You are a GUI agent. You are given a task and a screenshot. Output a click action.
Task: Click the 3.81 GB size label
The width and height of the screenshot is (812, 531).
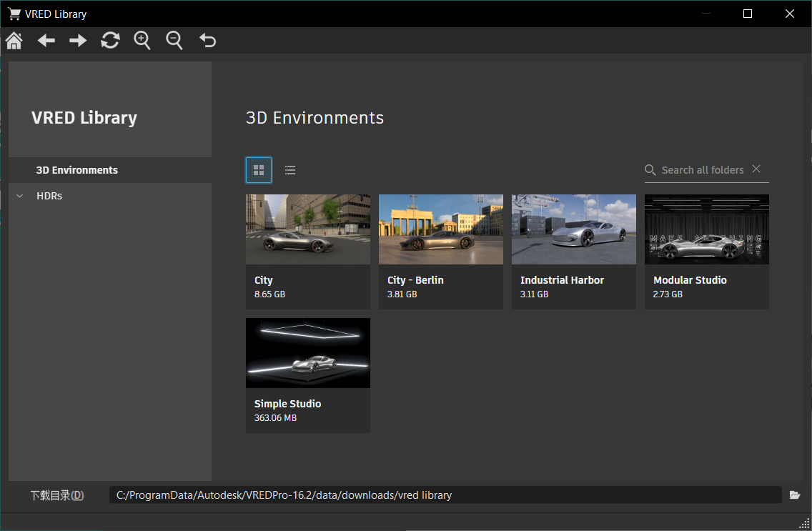402,294
